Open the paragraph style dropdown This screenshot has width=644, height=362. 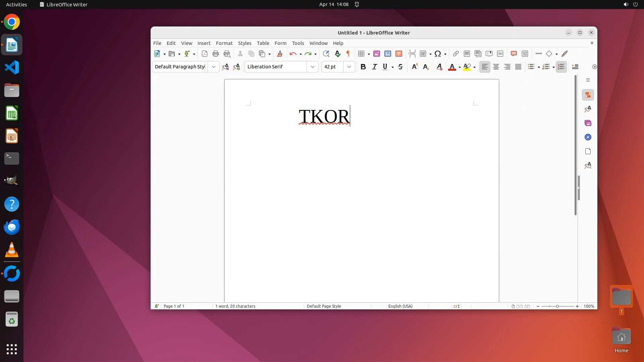tap(213, 67)
